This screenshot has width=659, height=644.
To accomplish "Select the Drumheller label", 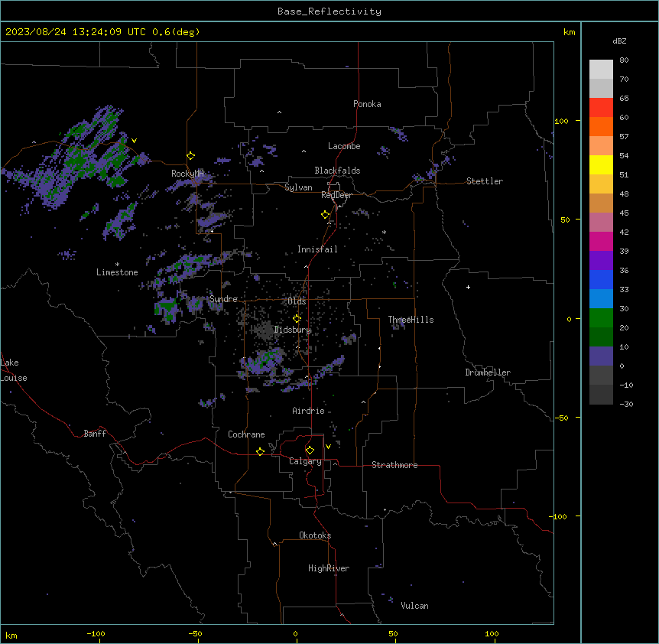I will (488, 372).
